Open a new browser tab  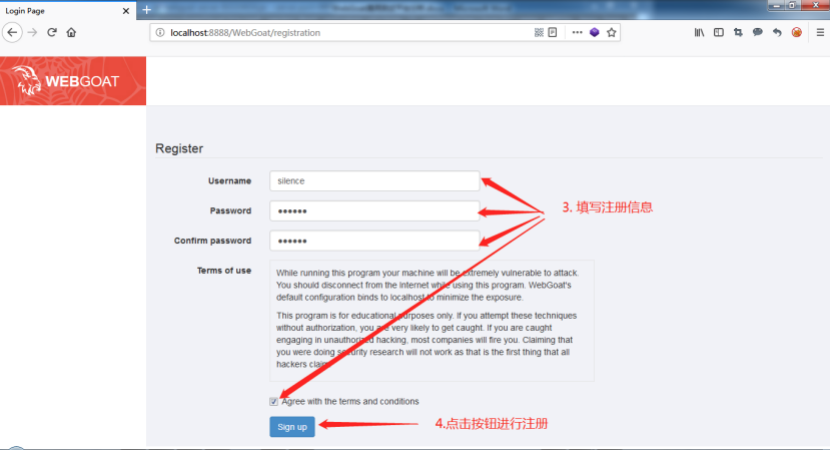[147, 10]
